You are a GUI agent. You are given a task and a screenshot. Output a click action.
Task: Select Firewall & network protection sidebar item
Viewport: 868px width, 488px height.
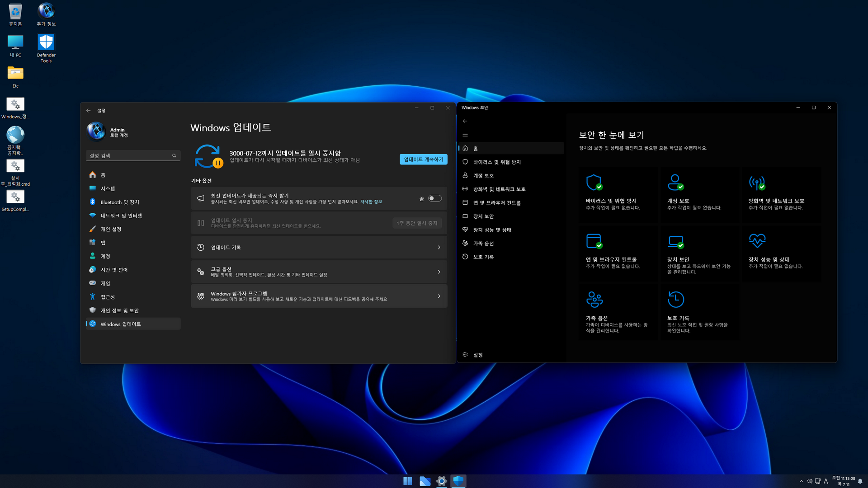[499, 189]
